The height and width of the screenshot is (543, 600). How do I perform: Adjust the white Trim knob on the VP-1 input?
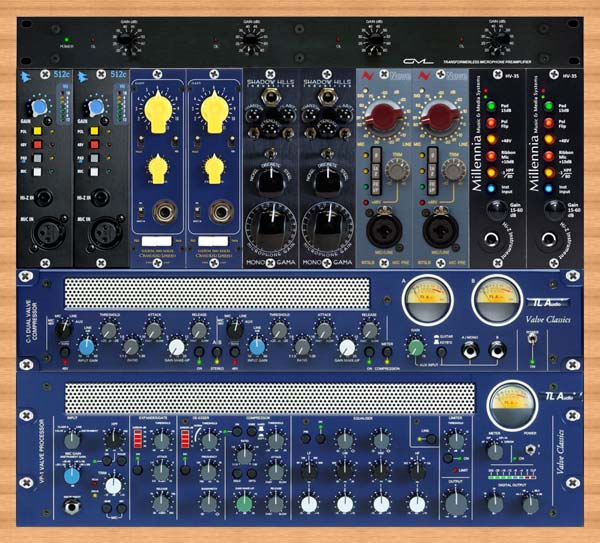tap(114, 486)
